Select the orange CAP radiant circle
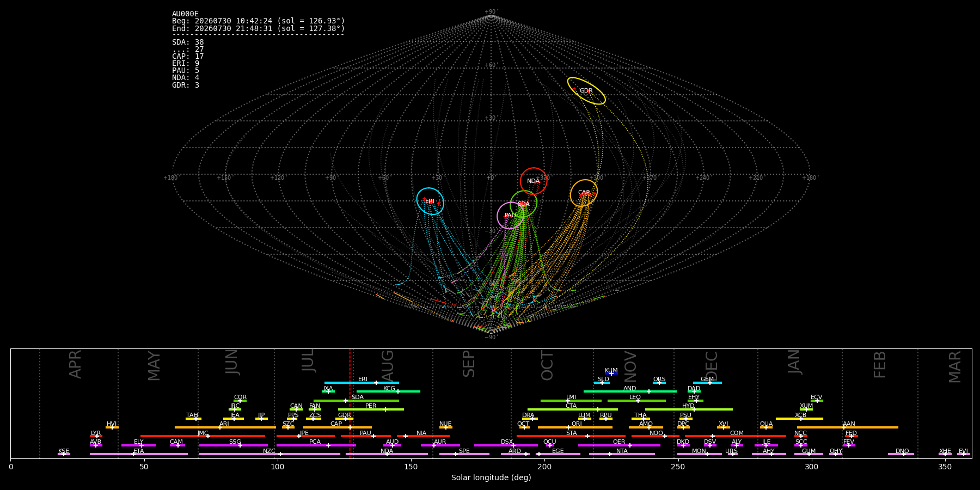This screenshot has width=980, height=490. [584, 193]
